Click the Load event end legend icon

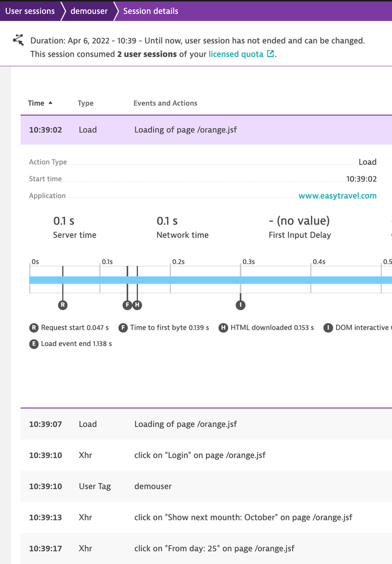click(34, 343)
